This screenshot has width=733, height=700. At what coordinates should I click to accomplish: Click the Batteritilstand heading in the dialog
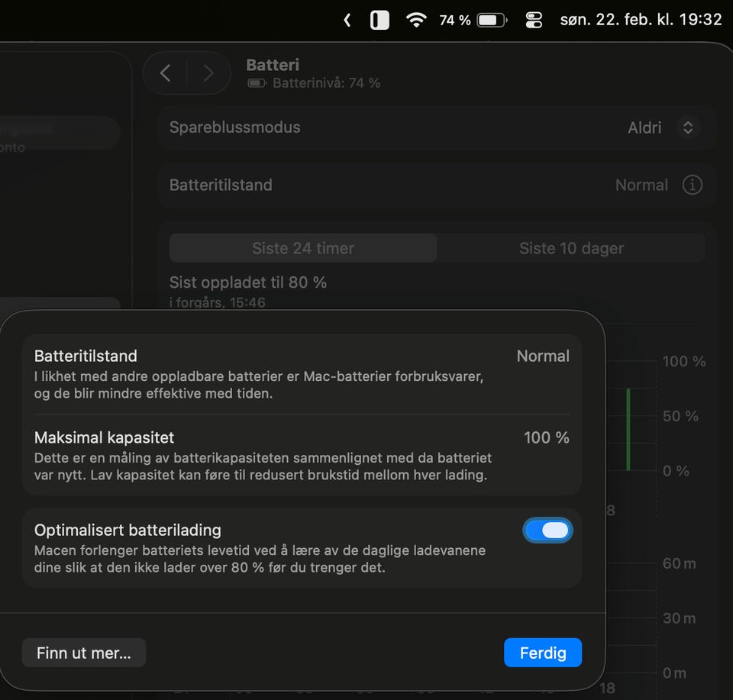pyautogui.click(x=86, y=356)
